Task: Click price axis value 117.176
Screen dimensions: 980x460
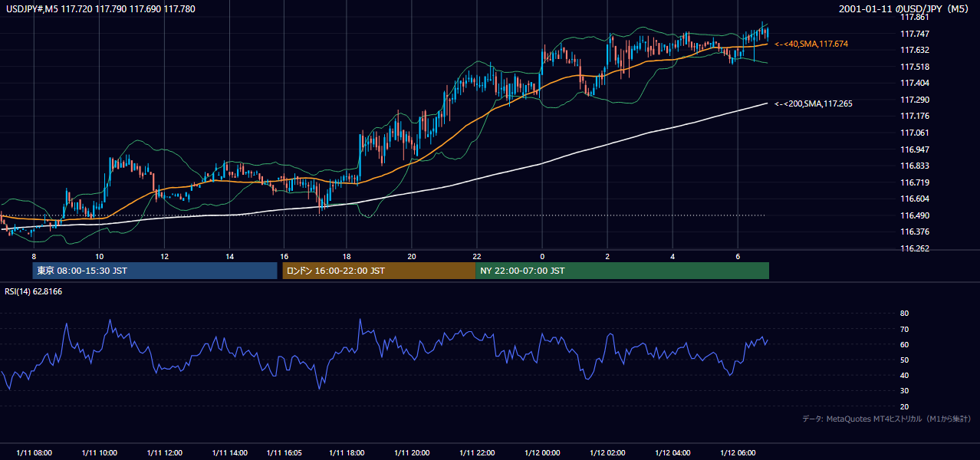Action: click(915, 116)
